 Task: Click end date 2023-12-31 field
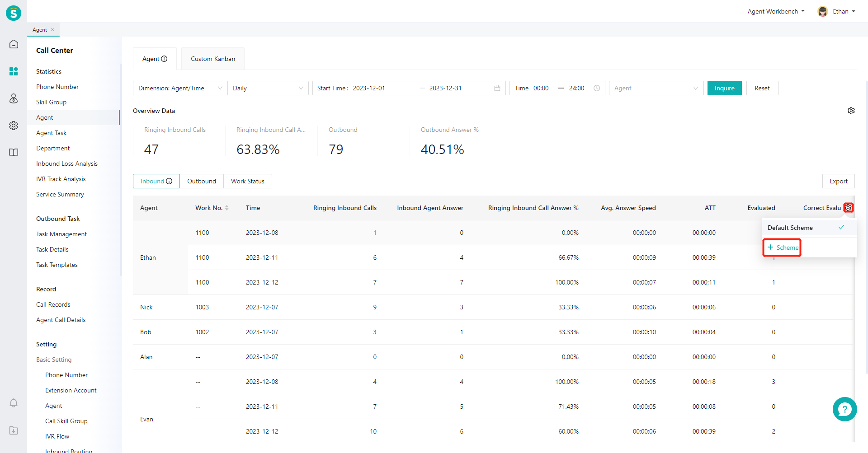pos(445,88)
